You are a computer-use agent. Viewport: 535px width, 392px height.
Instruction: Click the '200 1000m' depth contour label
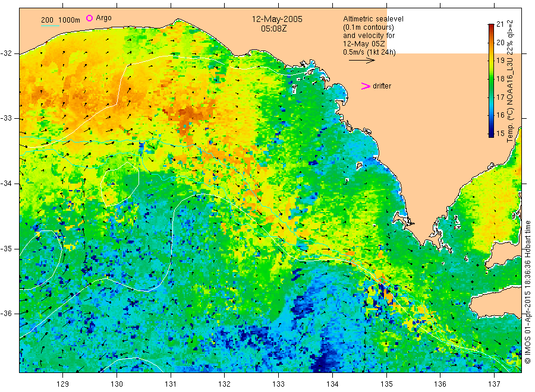(61, 20)
